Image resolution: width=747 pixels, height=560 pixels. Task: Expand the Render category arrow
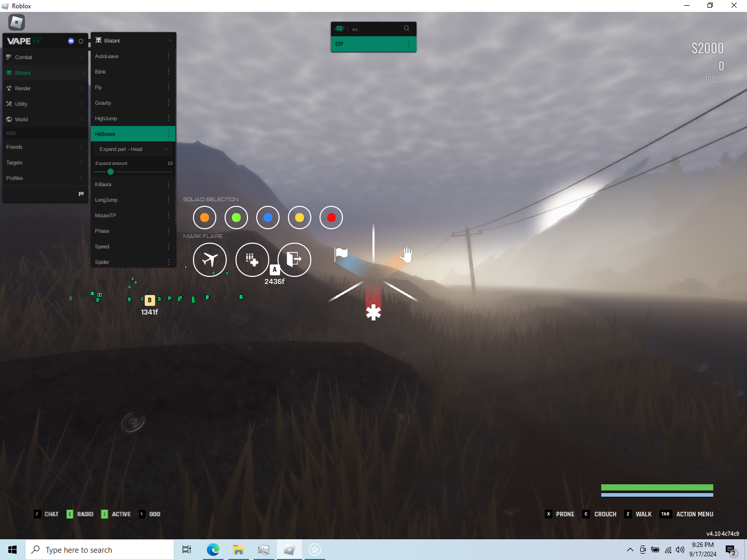coord(81,88)
